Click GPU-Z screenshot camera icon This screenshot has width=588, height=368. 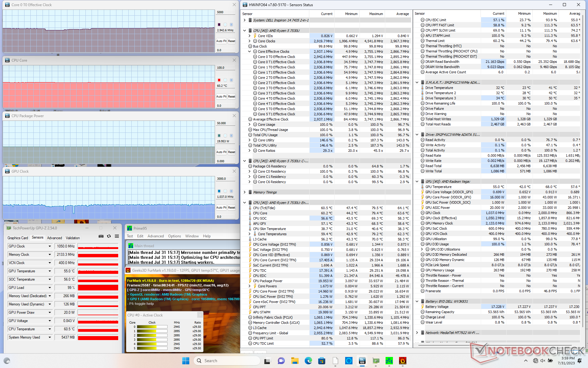click(x=101, y=236)
